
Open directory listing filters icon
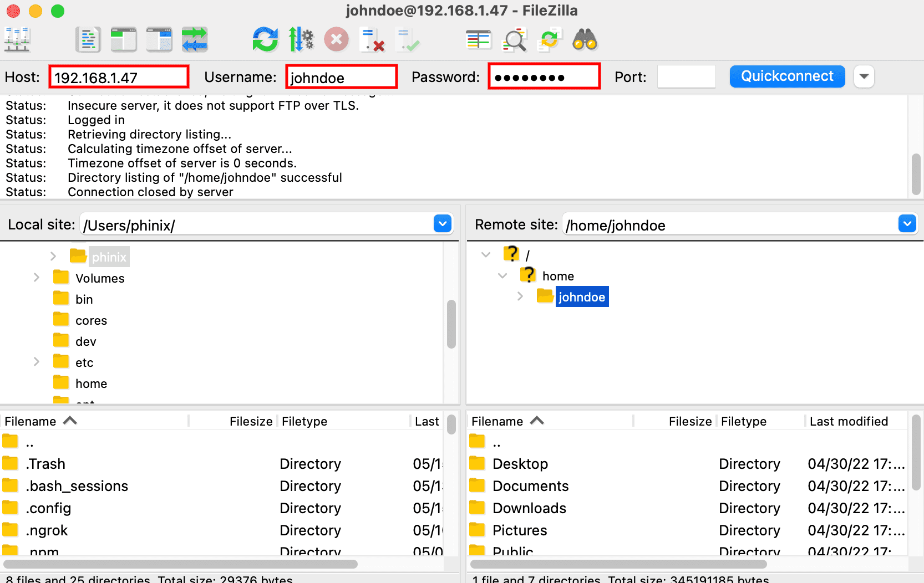pos(479,40)
